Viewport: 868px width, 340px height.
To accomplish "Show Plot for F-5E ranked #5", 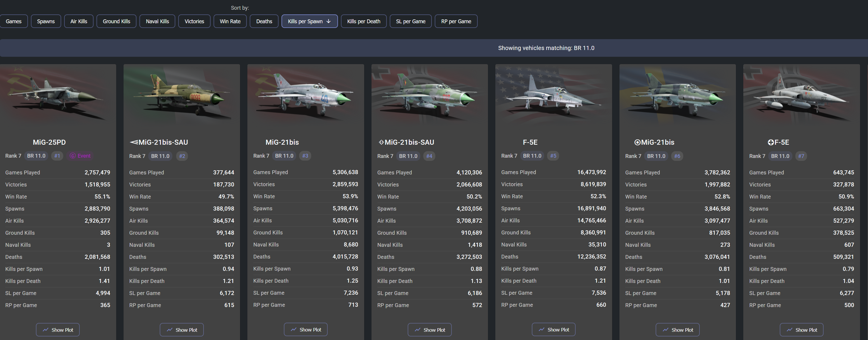I will (x=554, y=329).
